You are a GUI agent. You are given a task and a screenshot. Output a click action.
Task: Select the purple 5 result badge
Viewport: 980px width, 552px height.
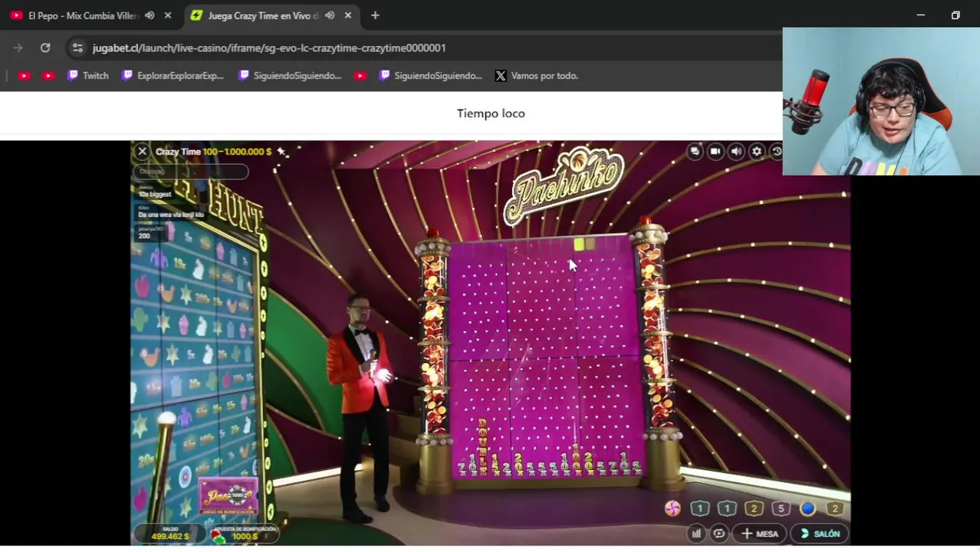[781, 508]
